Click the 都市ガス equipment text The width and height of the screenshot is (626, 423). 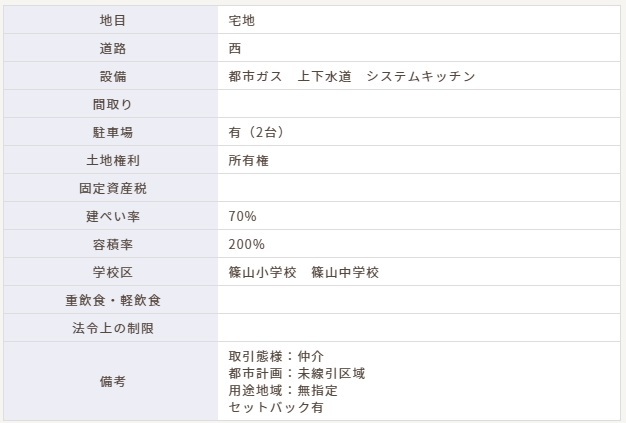click(x=256, y=76)
